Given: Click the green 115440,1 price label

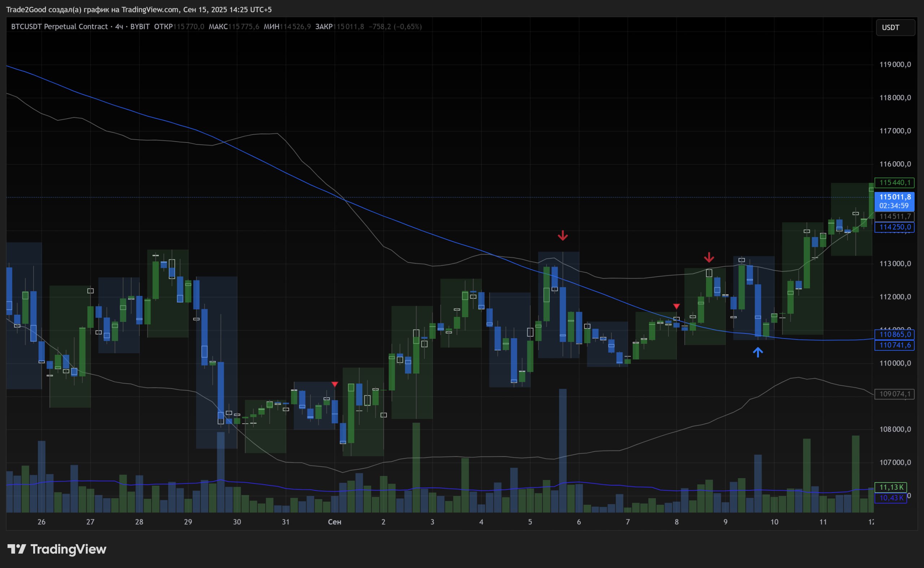Looking at the screenshot, I should tap(895, 183).
